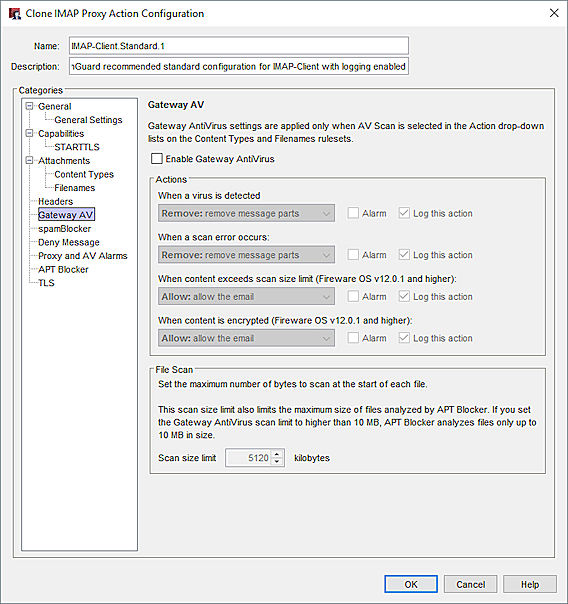Open the encrypted content action dropdown

pyautogui.click(x=246, y=338)
